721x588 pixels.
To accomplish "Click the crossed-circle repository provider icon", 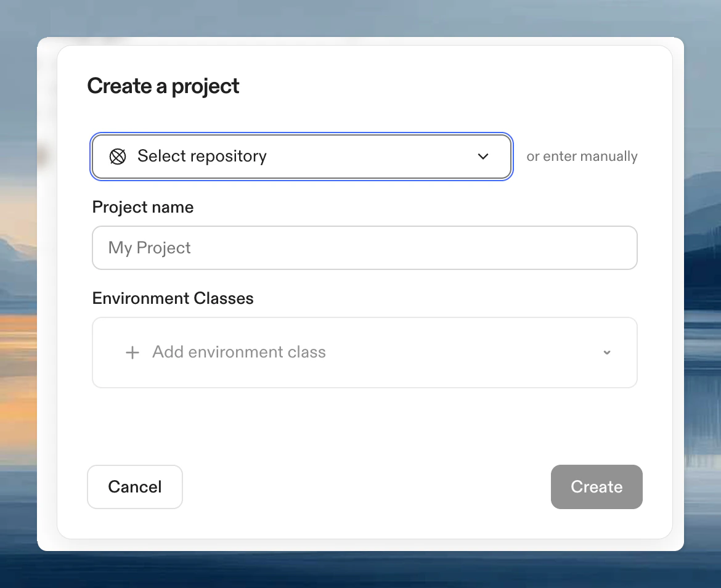I will click(118, 157).
